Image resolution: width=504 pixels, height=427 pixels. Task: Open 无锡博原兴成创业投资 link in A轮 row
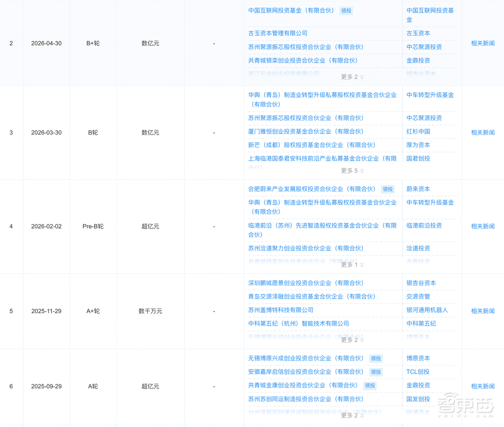[x=306, y=359]
